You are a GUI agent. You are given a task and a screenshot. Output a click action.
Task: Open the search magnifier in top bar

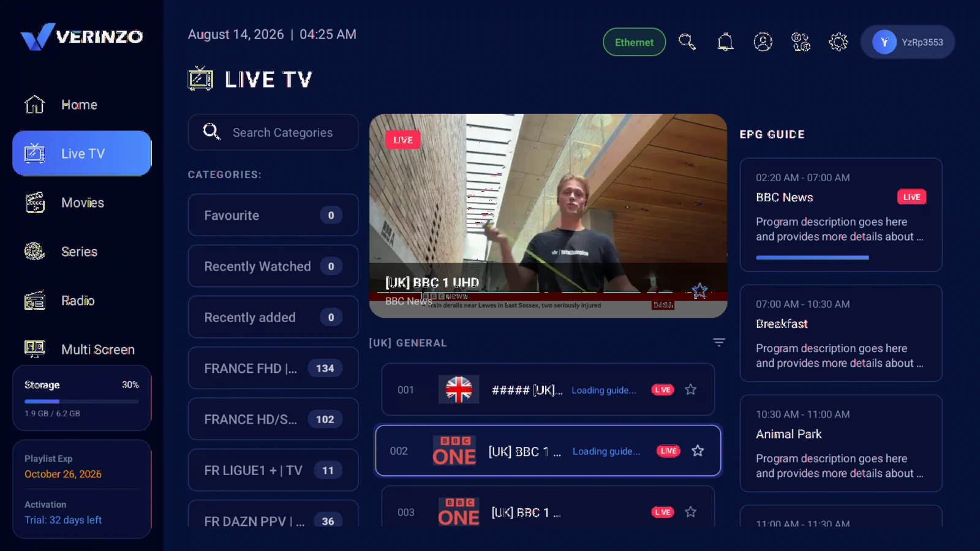coord(687,42)
